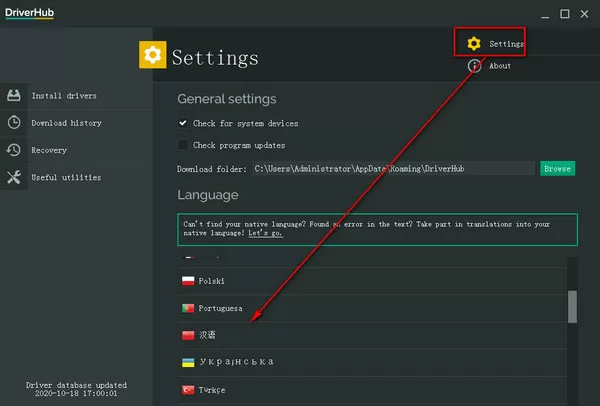
Task: Click the Useful utilities wrench icon
Action: (x=14, y=177)
